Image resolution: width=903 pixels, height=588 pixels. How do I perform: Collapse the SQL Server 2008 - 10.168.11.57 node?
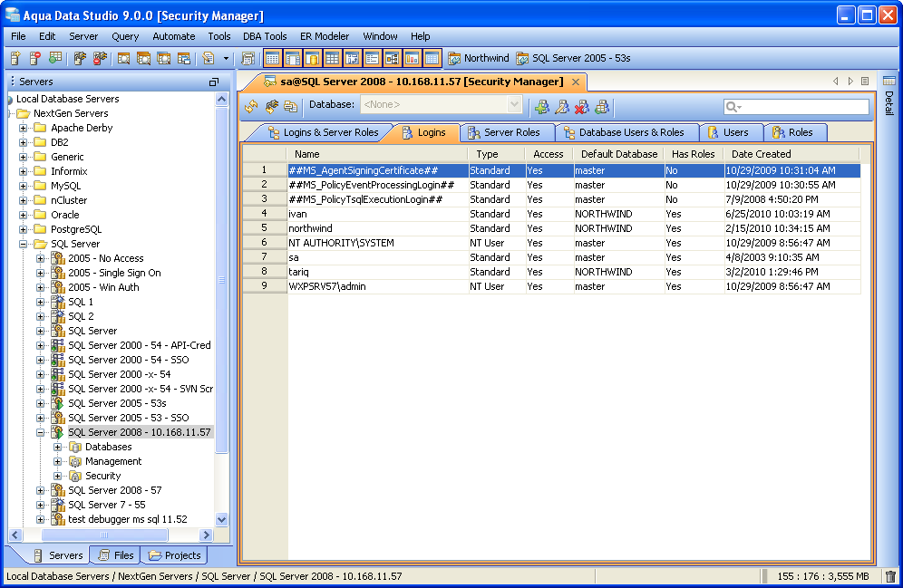[x=41, y=432]
